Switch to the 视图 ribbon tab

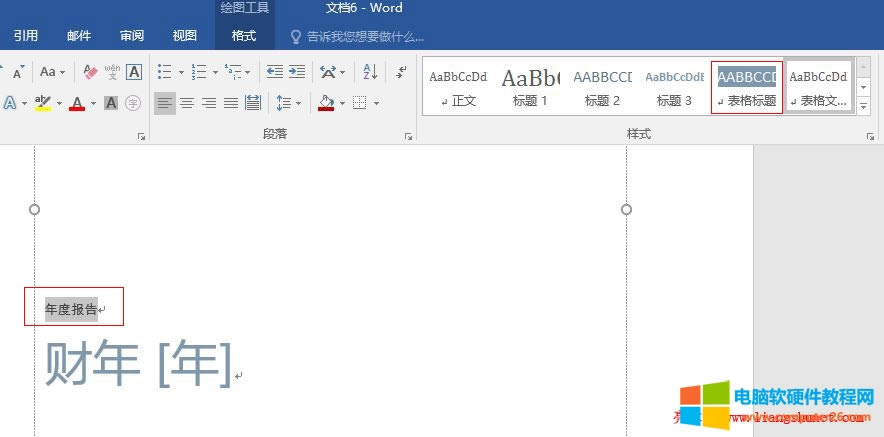click(x=184, y=36)
